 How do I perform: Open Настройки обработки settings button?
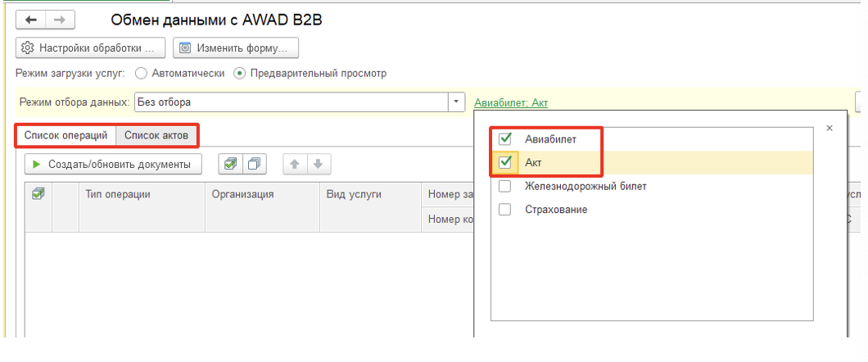91,48
